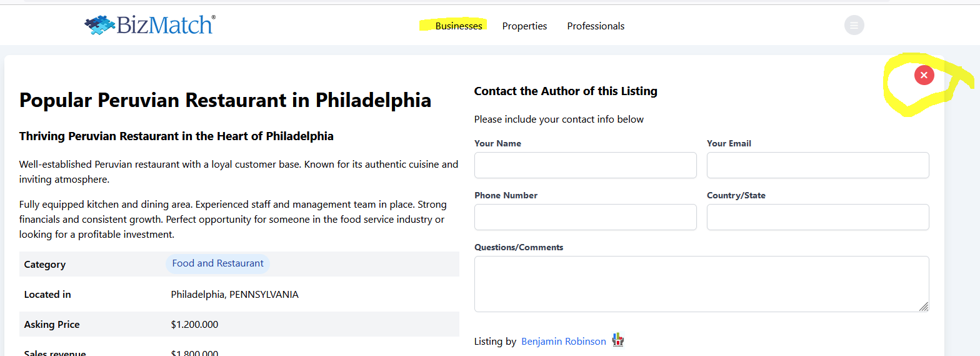Click the small logo beside Benjamin Robinson
Viewport: 980px width, 356px height.
coord(617,340)
